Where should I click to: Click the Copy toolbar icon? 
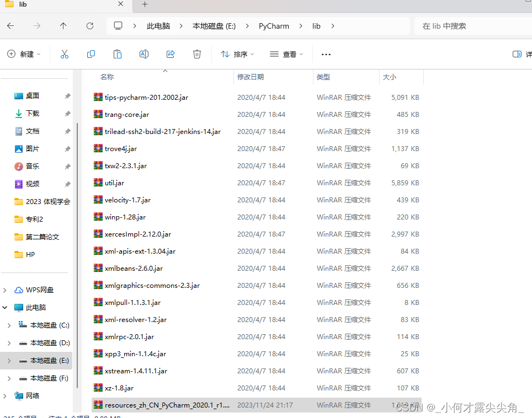tap(91, 54)
